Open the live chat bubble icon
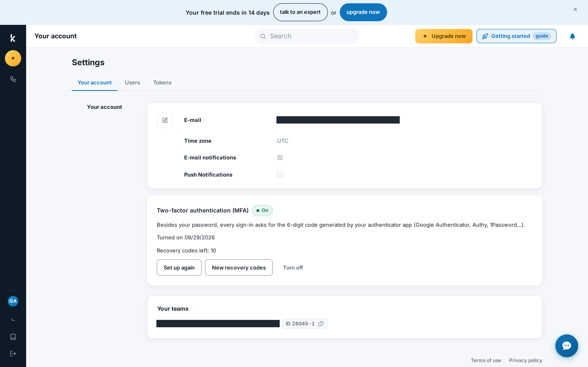This screenshot has height=367, width=588. [x=566, y=346]
